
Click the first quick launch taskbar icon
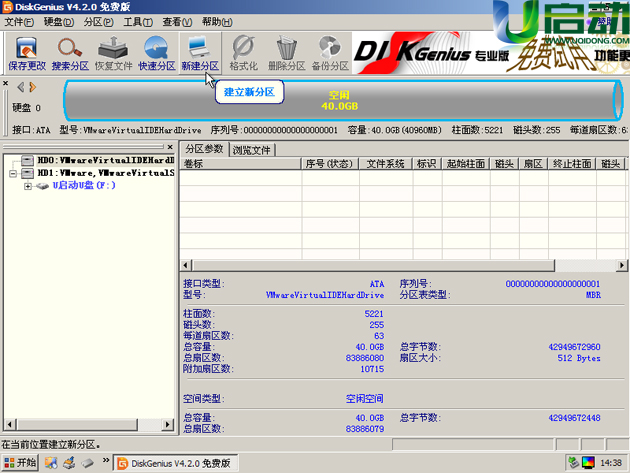[x=51, y=463]
